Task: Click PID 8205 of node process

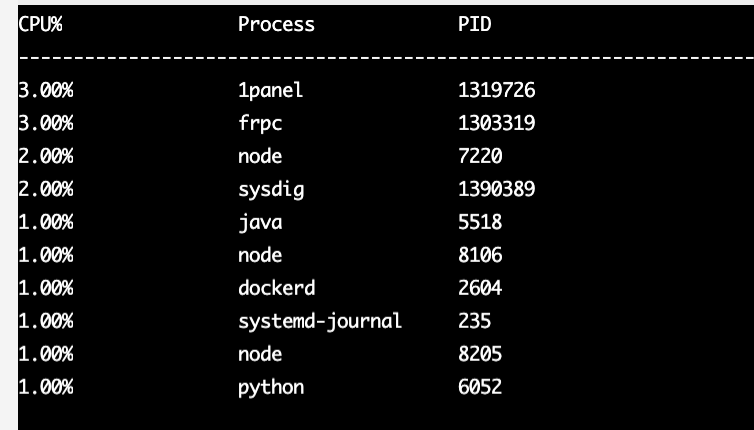Action: [480, 354]
